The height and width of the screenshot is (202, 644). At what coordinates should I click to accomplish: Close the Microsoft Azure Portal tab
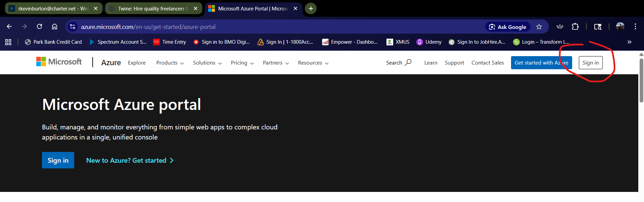[x=295, y=8]
